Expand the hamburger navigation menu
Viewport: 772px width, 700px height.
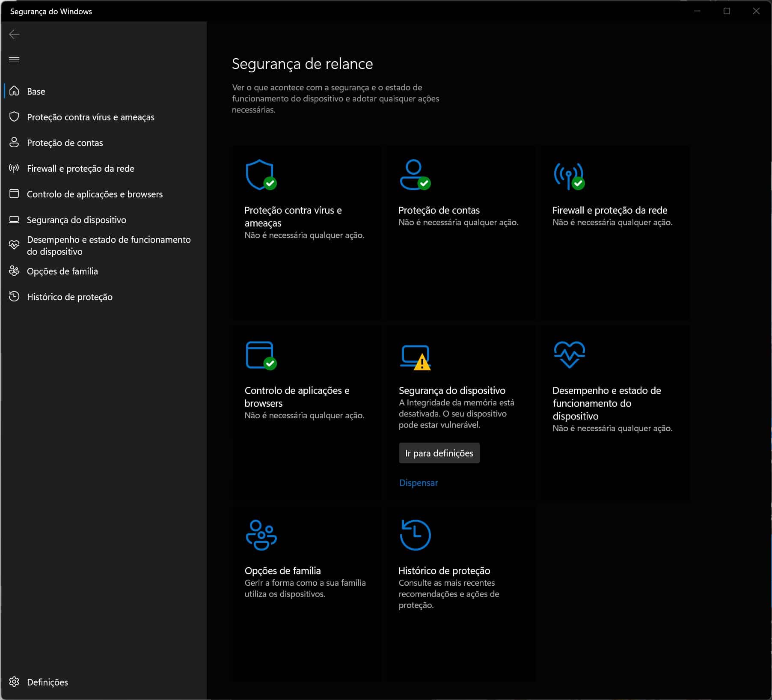coord(14,60)
